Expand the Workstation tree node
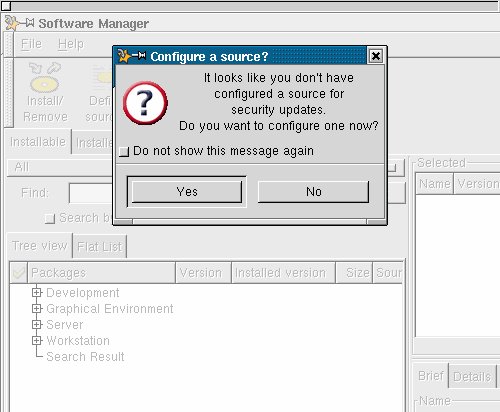500x412 pixels. pyautogui.click(x=37, y=340)
